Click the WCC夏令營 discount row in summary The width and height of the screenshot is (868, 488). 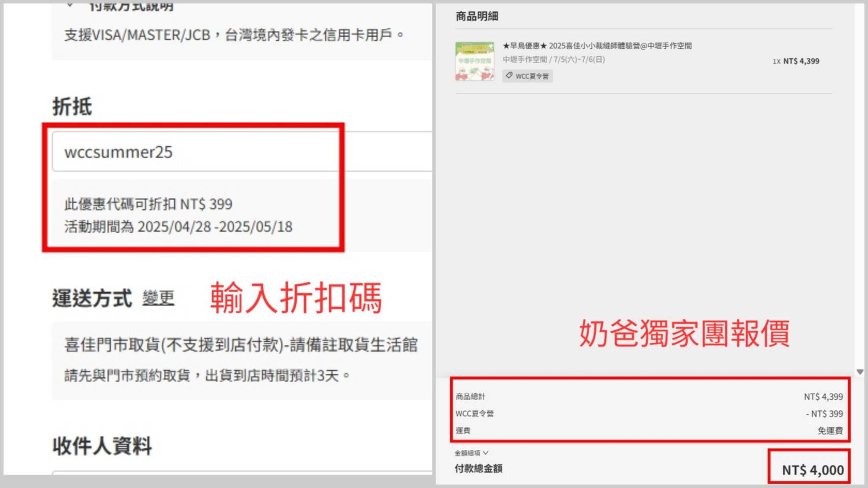[x=475, y=414]
